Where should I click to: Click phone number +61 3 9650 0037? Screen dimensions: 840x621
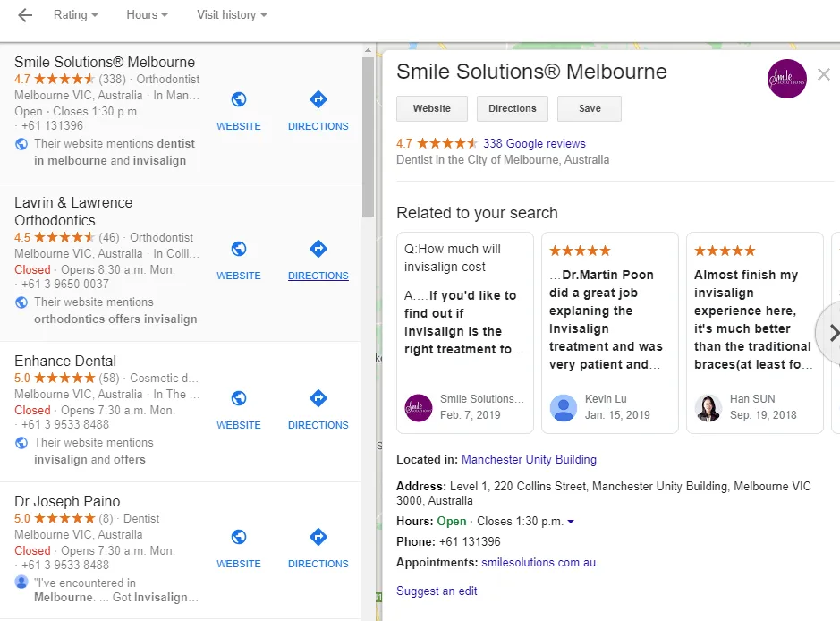point(64,284)
